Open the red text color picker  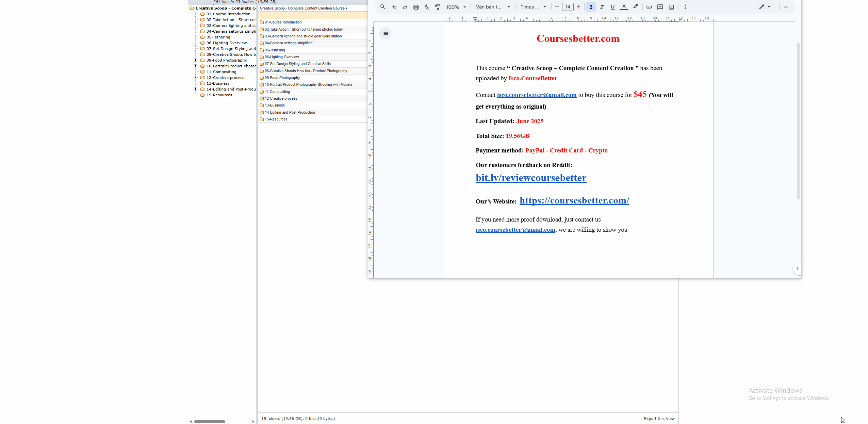pyautogui.click(x=624, y=7)
